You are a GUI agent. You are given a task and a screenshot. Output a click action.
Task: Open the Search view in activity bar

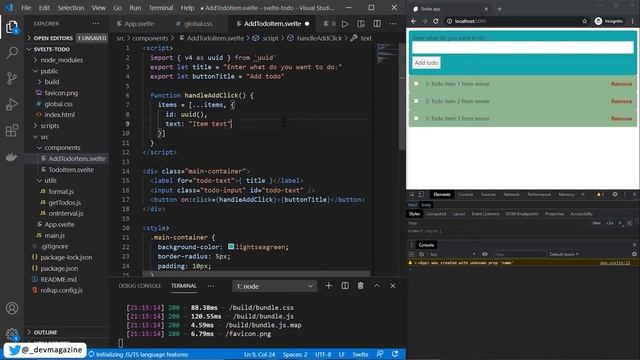pyautogui.click(x=12, y=52)
